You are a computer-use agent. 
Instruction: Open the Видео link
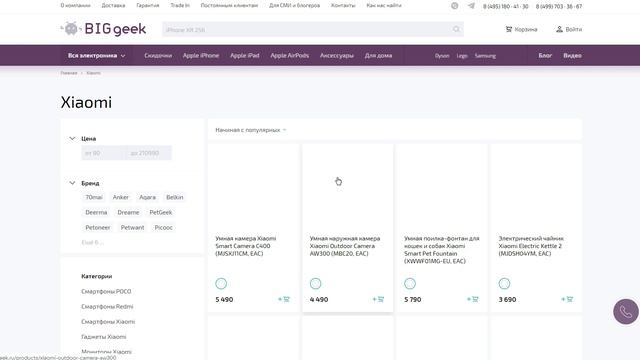572,56
